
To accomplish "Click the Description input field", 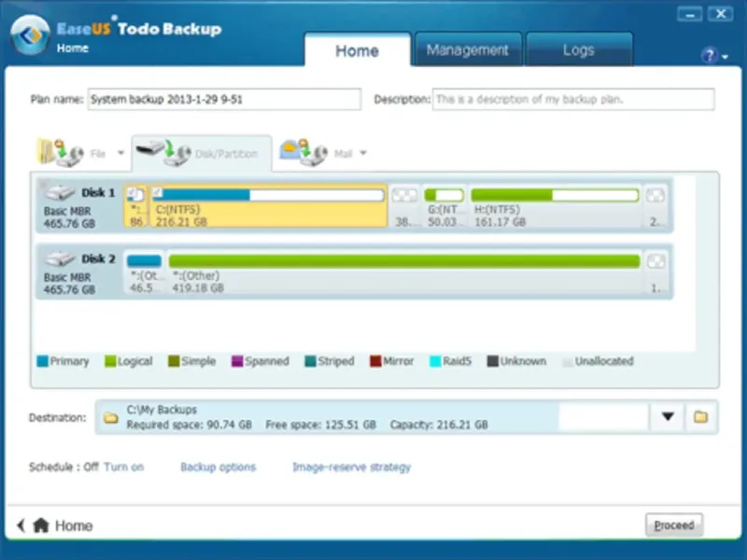I will coord(573,99).
